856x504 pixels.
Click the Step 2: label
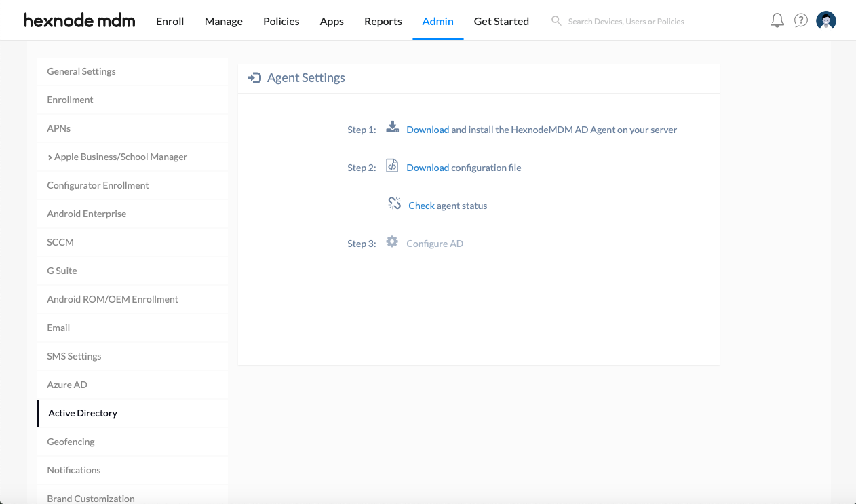tap(362, 168)
